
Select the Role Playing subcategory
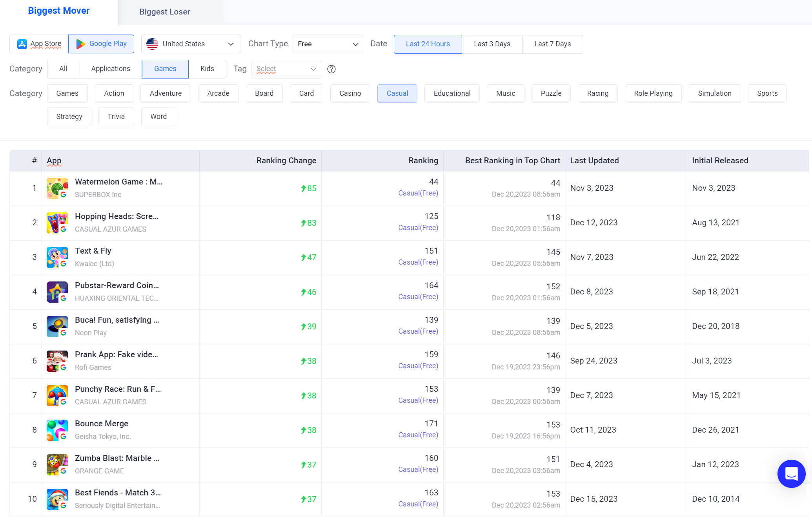point(653,93)
